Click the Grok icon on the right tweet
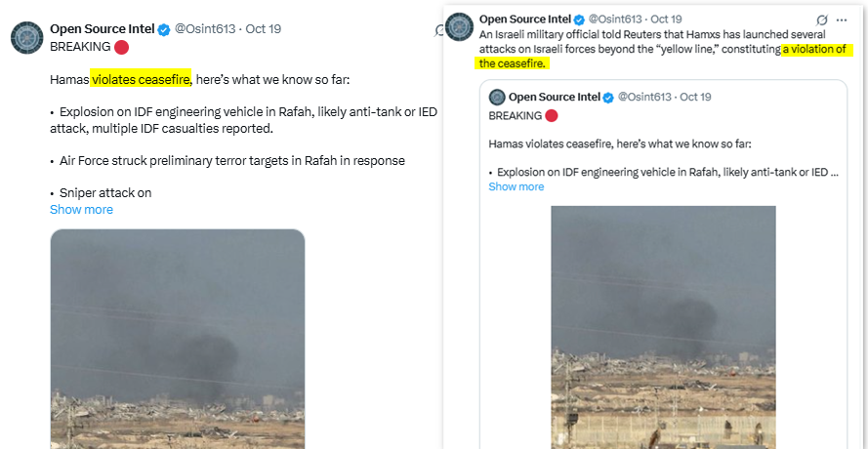 click(x=822, y=20)
